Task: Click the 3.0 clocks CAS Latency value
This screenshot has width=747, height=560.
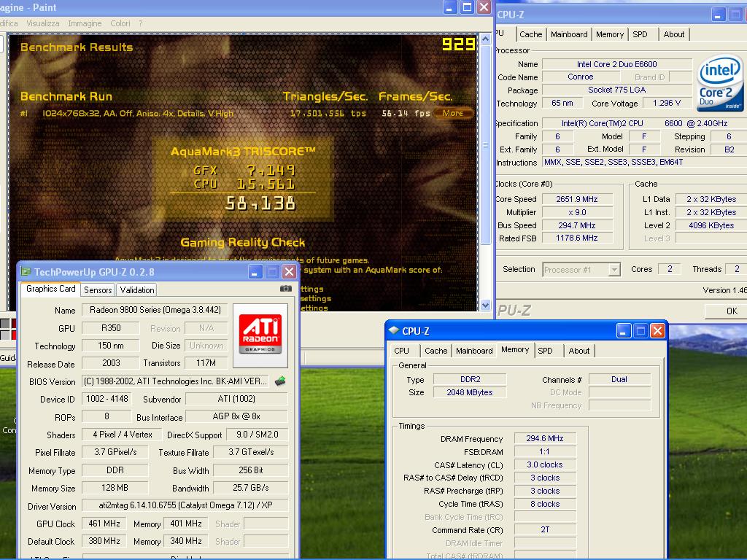Action: point(545,464)
